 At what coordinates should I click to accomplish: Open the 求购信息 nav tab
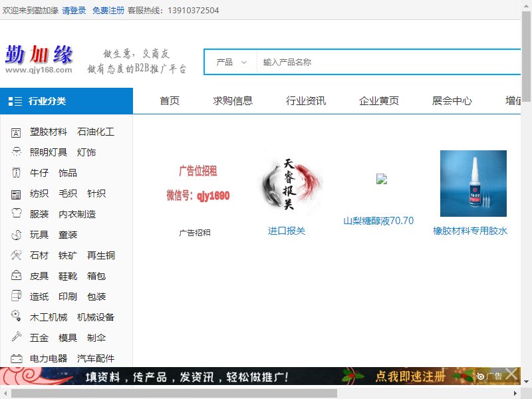pyautogui.click(x=233, y=101)
